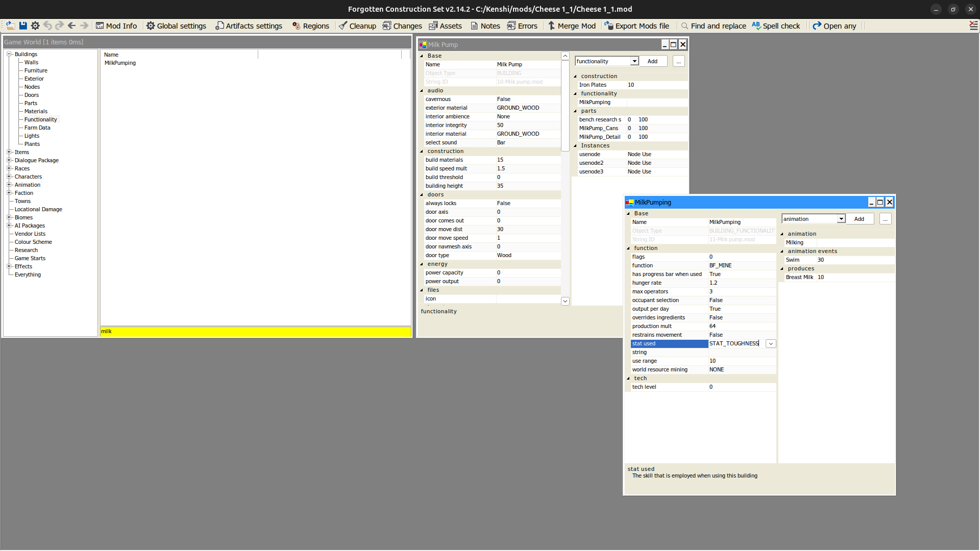Collapse the parts section in Milk Pump
980x551 pixels.
click(x=575, y=111)
